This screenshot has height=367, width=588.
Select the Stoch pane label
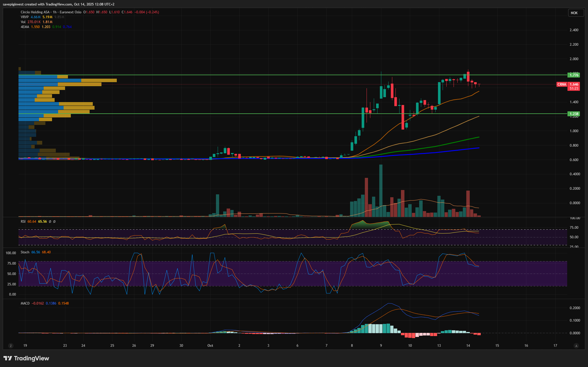(25, 252)
